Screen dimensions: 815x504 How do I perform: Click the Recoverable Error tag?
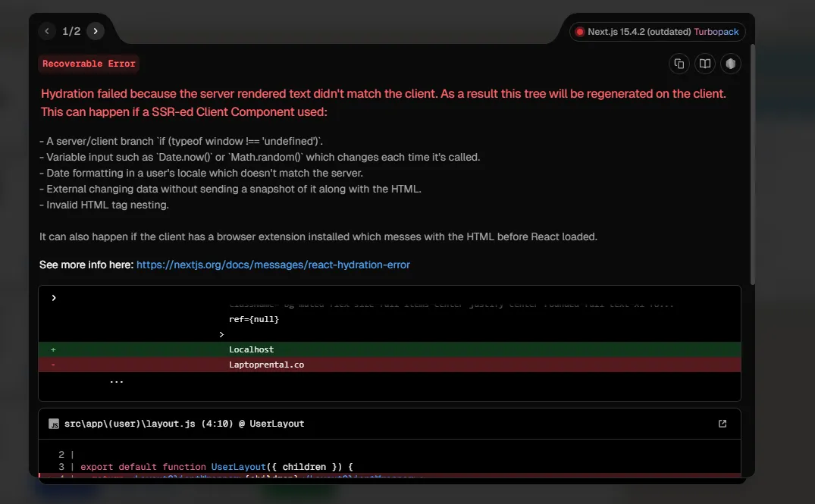(89, 64)
